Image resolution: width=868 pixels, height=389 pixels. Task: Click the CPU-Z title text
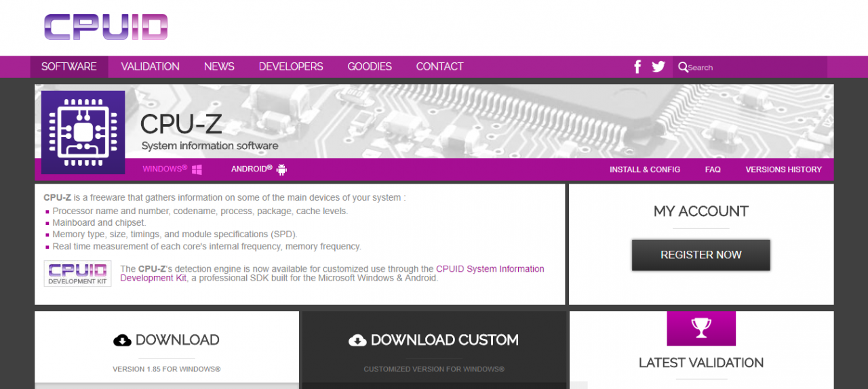point(181,124)
